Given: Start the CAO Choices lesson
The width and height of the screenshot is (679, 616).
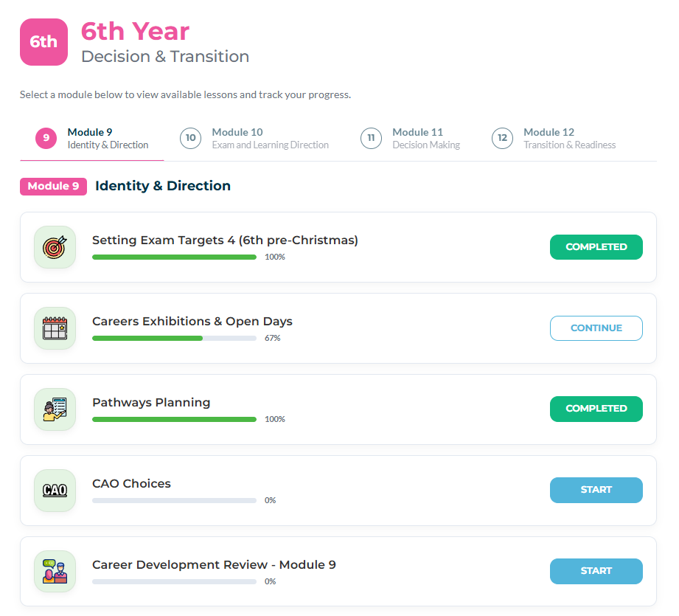Looking at the screenshot, I should click(x=596, y=490).
